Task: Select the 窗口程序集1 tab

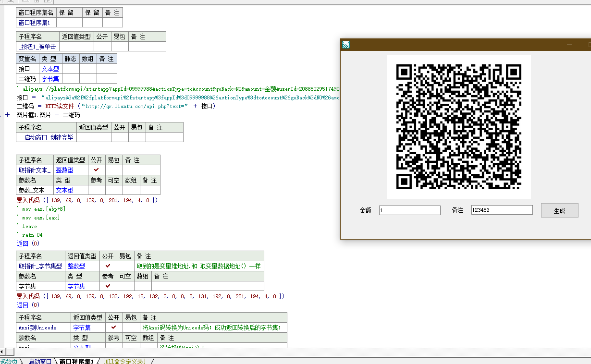Action: tap(76, 361)
